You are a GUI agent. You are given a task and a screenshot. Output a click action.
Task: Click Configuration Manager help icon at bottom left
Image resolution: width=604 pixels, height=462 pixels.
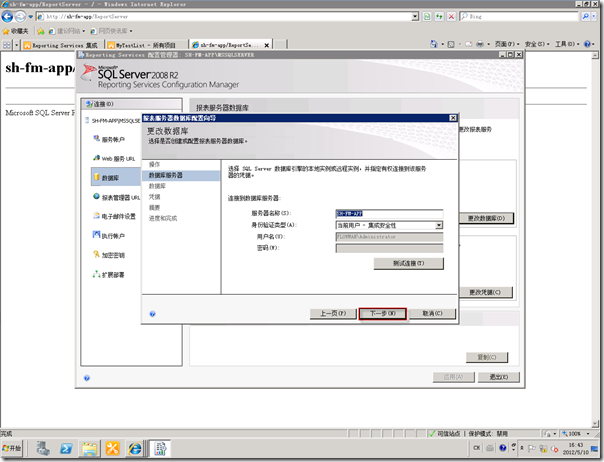tap(87, 378)
